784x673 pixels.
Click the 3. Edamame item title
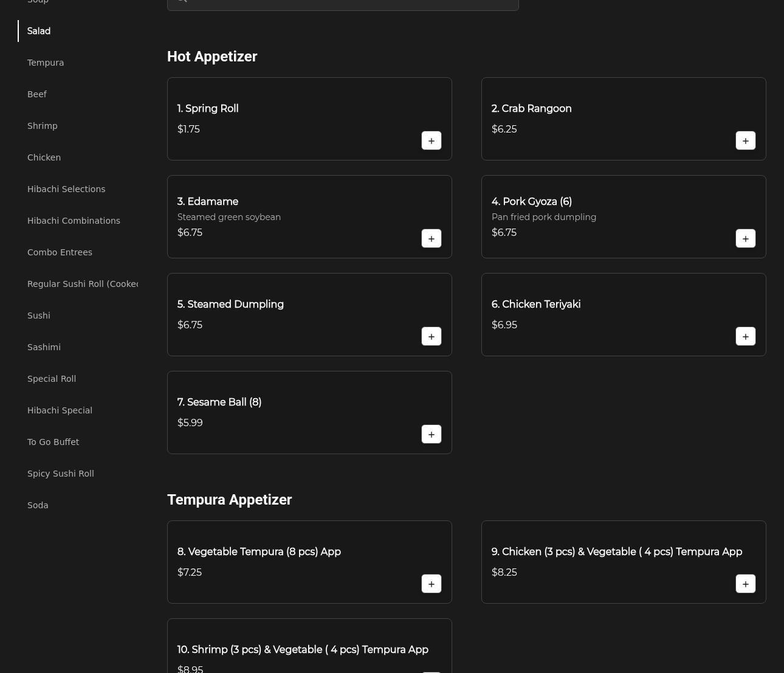pyautogui.click(x=208, y=202)
